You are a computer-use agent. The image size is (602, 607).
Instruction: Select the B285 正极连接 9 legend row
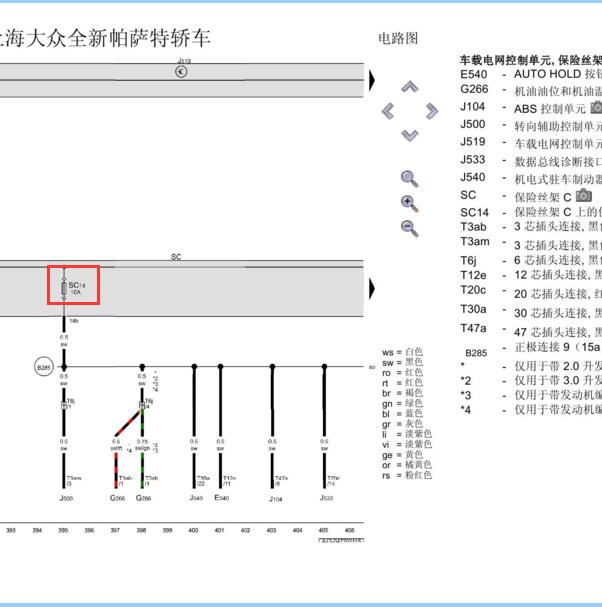(x=533, y=349)
